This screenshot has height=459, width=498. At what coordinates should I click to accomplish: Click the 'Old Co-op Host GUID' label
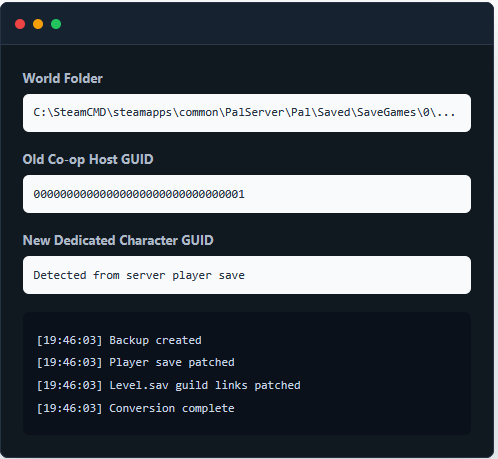[88, 160]
